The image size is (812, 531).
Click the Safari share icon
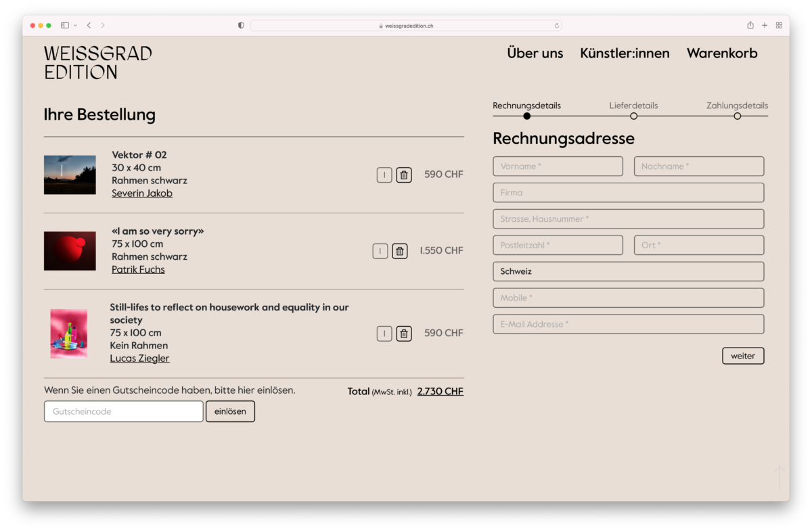coord(750,26)
